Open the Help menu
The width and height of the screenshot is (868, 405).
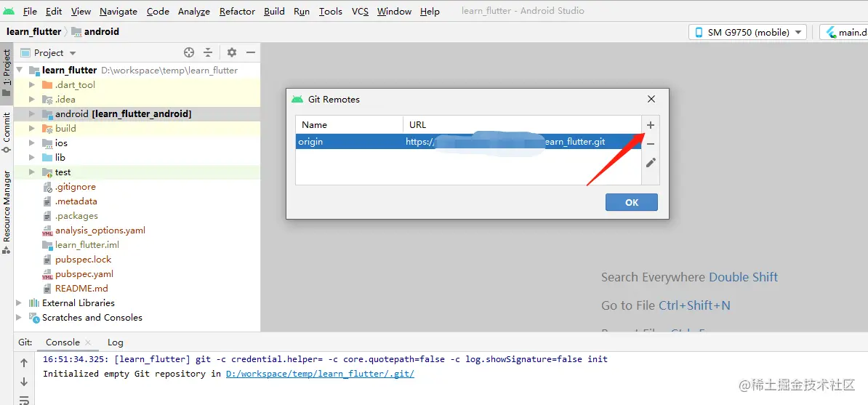pyautogui.click(x=430, y=11)
